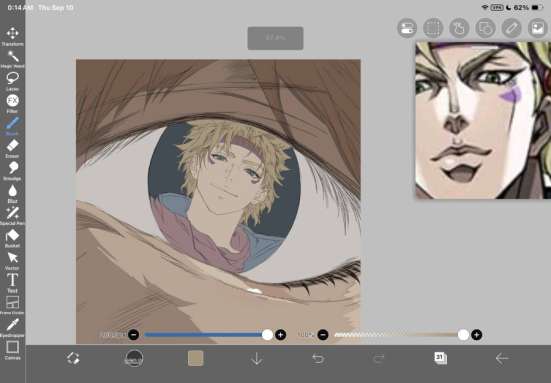Open the FX Filter tool
The height and width of the screenshot is (383, 551).
[12, 104]
